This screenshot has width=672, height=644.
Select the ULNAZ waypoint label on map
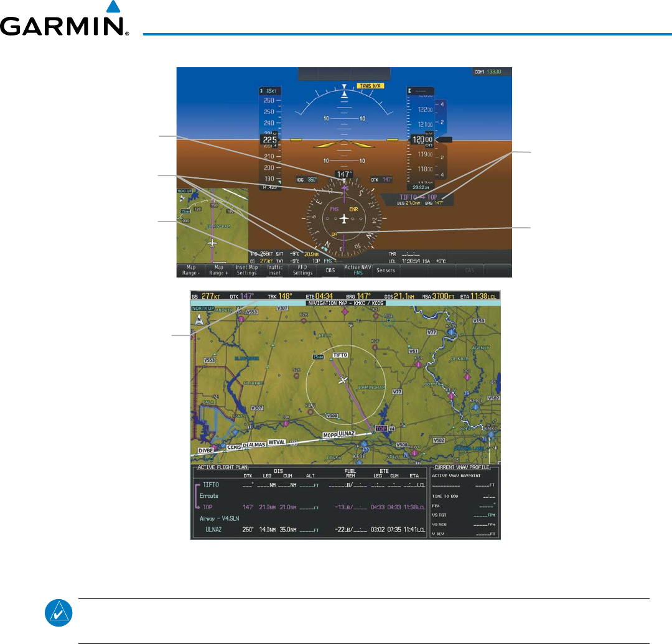click(347, 433)
